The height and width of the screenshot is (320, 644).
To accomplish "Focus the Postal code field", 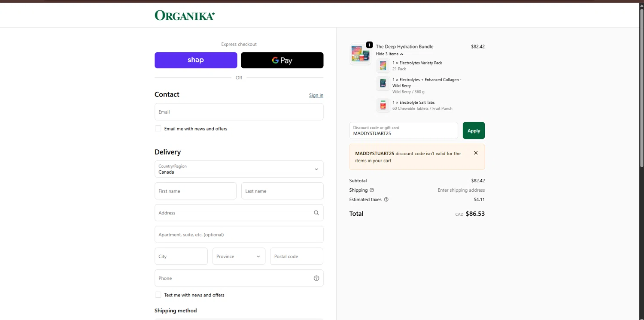I will [297, 256].
